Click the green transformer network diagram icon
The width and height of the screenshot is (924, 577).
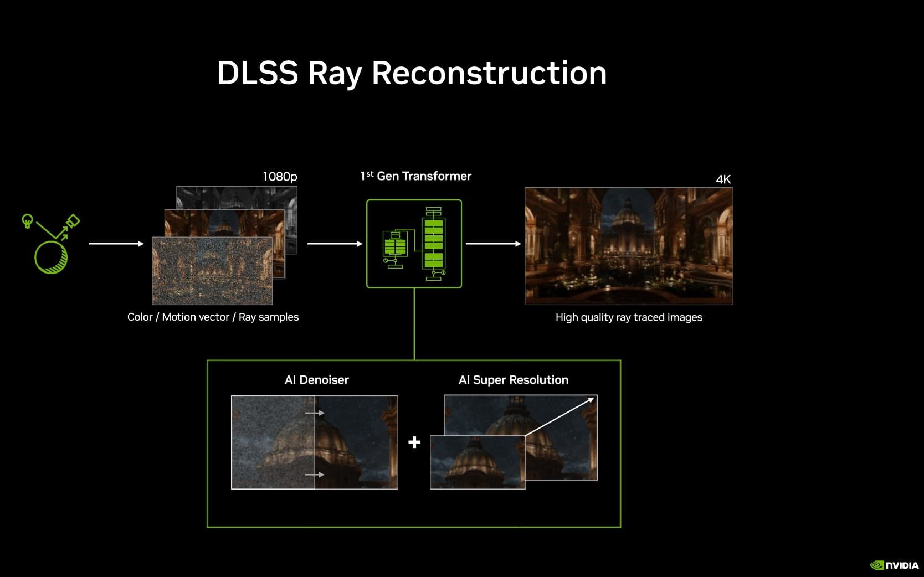[x=414, y=244]
